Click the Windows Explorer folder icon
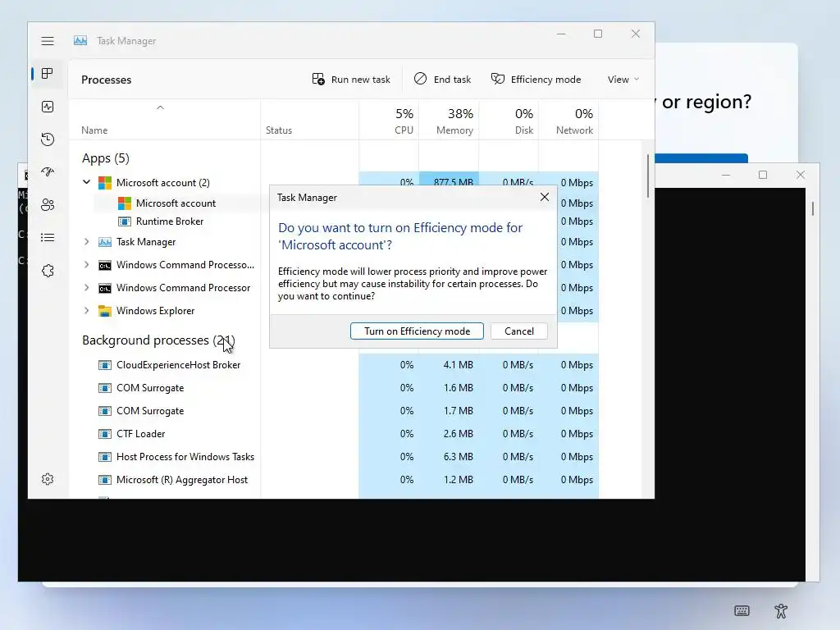This screenshot has height=630, width=840. click(x=105, y=311)
